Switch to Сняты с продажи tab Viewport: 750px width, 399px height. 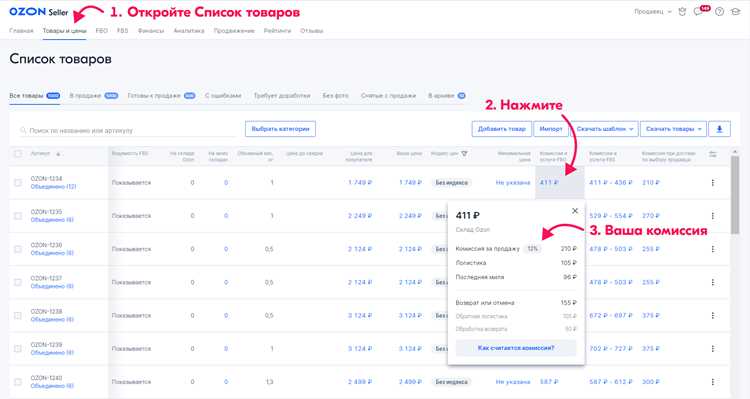click(388, 96)
